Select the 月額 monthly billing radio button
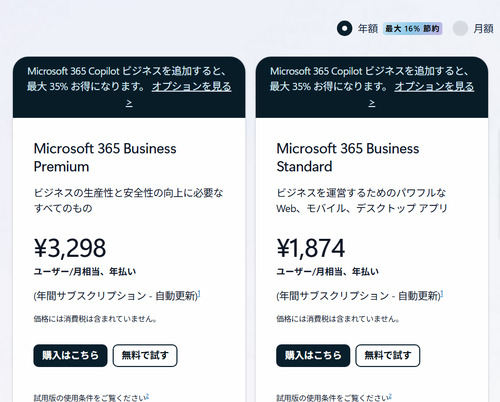500x402 pixels. 460,28
